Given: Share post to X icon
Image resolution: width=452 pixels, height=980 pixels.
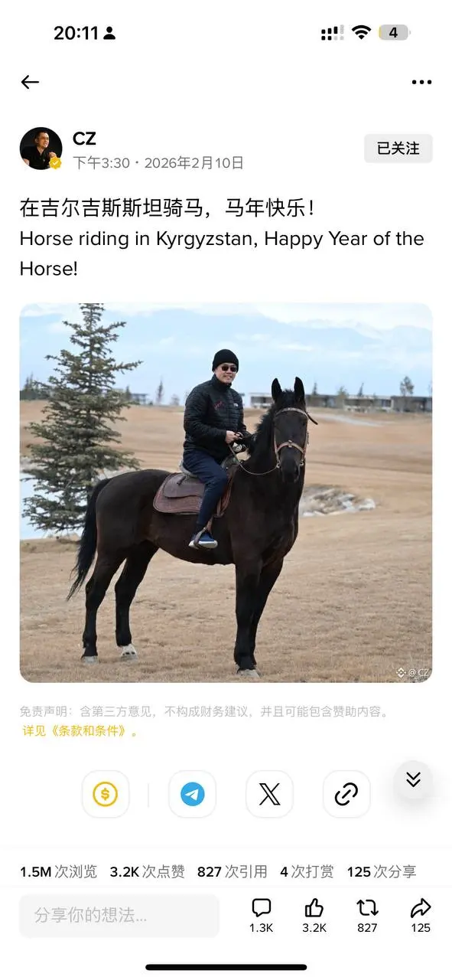Looking at the screenshot, I should (269, 795).
